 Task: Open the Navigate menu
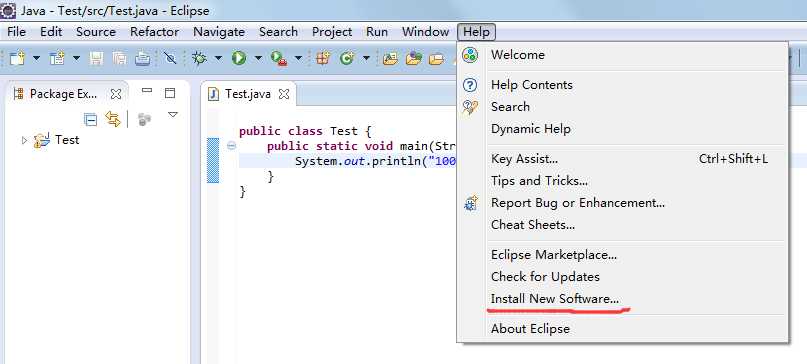(x=219, y=32)
